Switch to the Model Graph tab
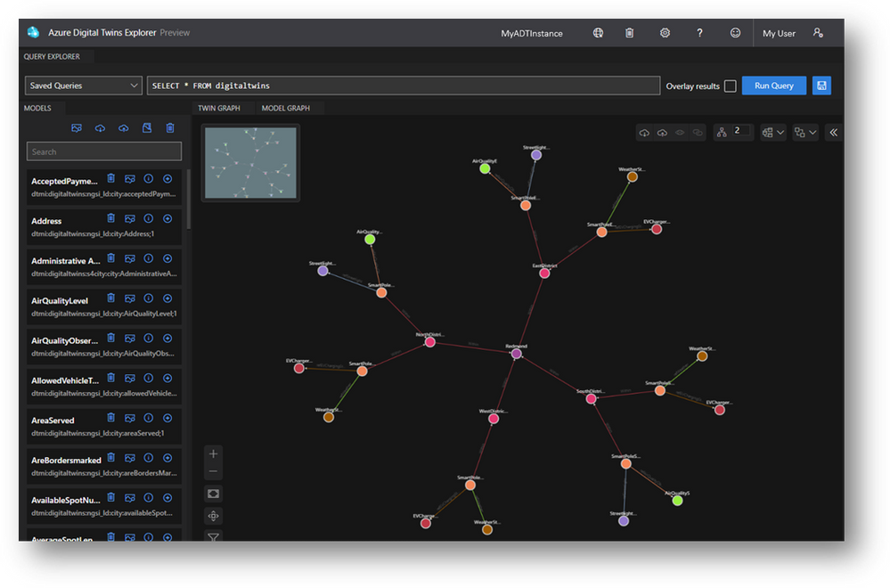Viewport: 890px width, 588px height. (285, 108)
